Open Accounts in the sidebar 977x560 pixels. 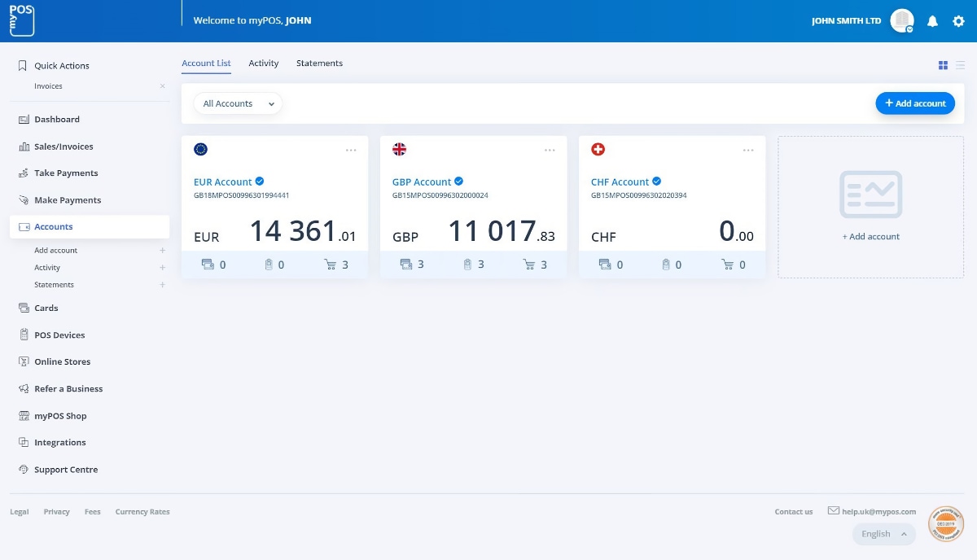(x=90, y=227)
